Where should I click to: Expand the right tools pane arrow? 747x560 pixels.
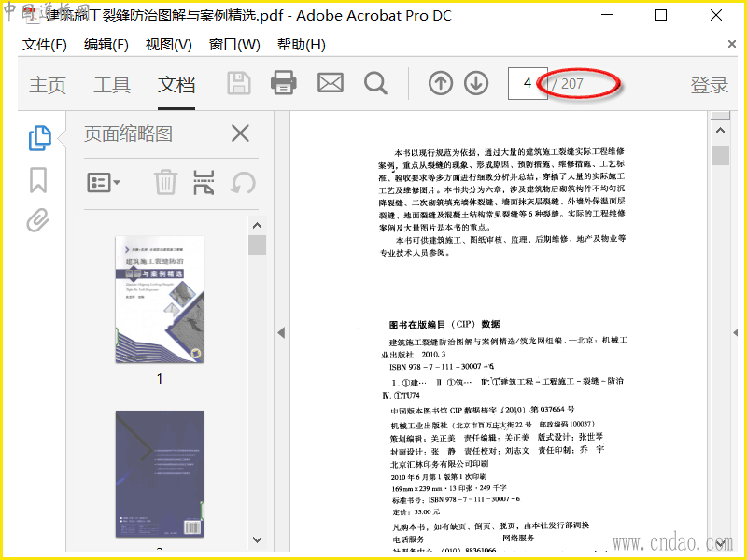(735, 332)
